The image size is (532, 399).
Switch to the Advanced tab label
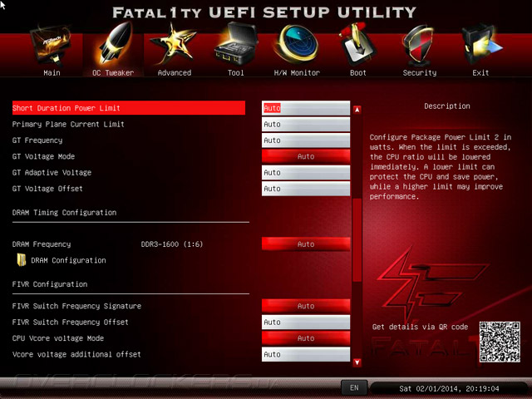click(x=175, y=72)
